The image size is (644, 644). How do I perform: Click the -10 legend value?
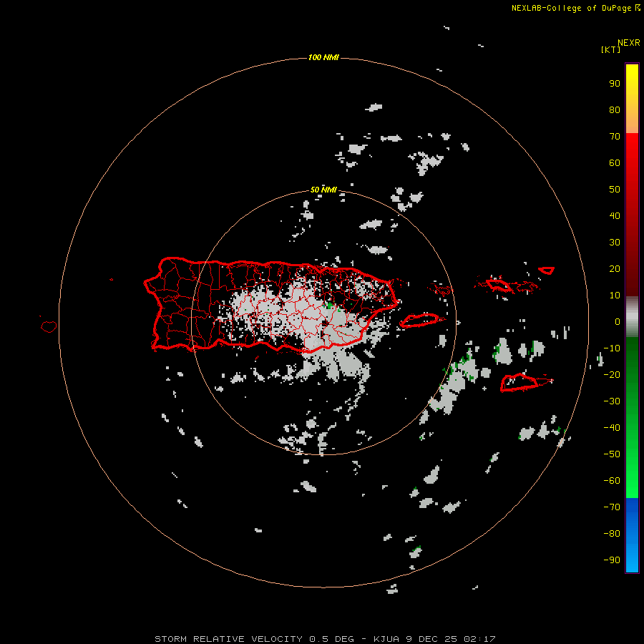tap(612, 348)
